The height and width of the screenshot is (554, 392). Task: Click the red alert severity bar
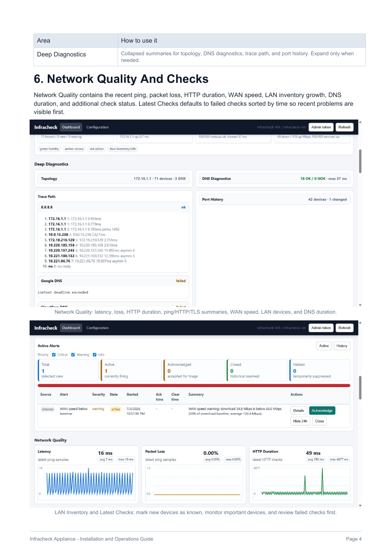click(x=194, y=386)
